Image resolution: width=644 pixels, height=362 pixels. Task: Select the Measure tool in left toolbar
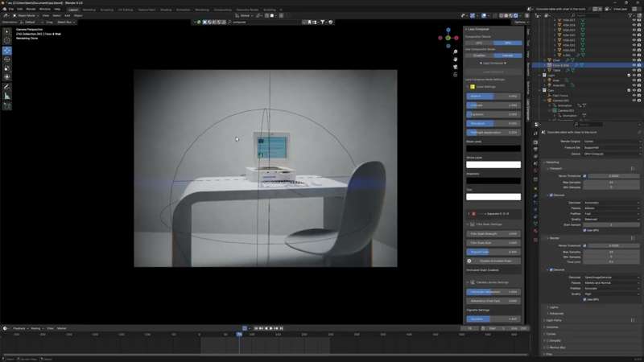(x=7, y=96)
